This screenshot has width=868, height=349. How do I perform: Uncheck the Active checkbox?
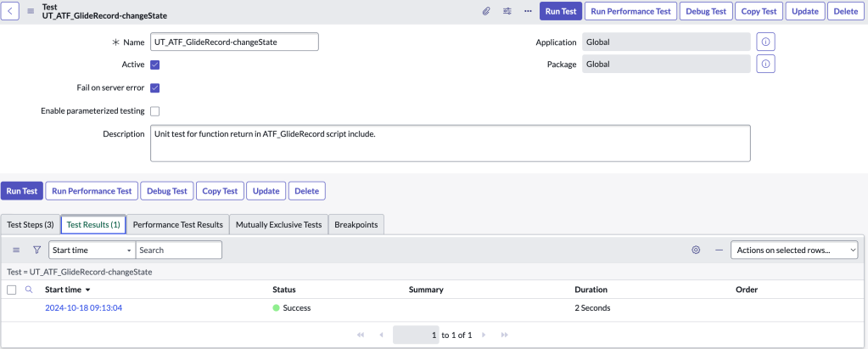(x=155, y=65)
